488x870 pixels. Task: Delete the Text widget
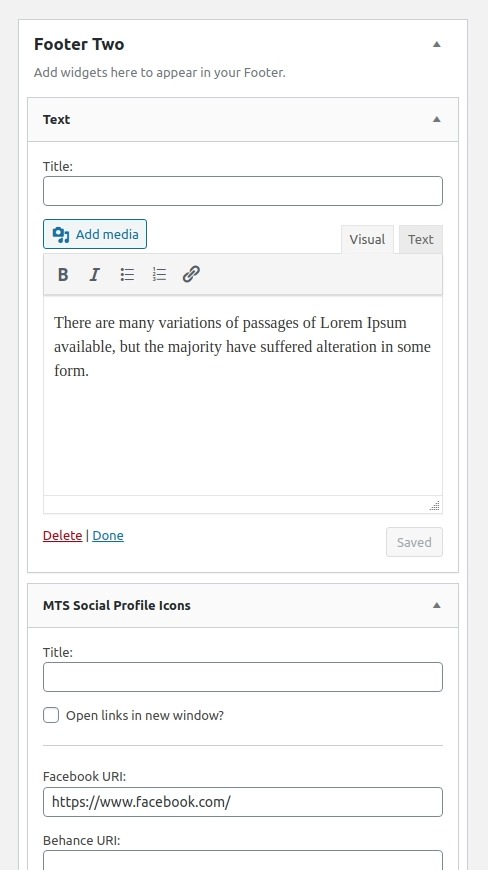click(63, 535)
